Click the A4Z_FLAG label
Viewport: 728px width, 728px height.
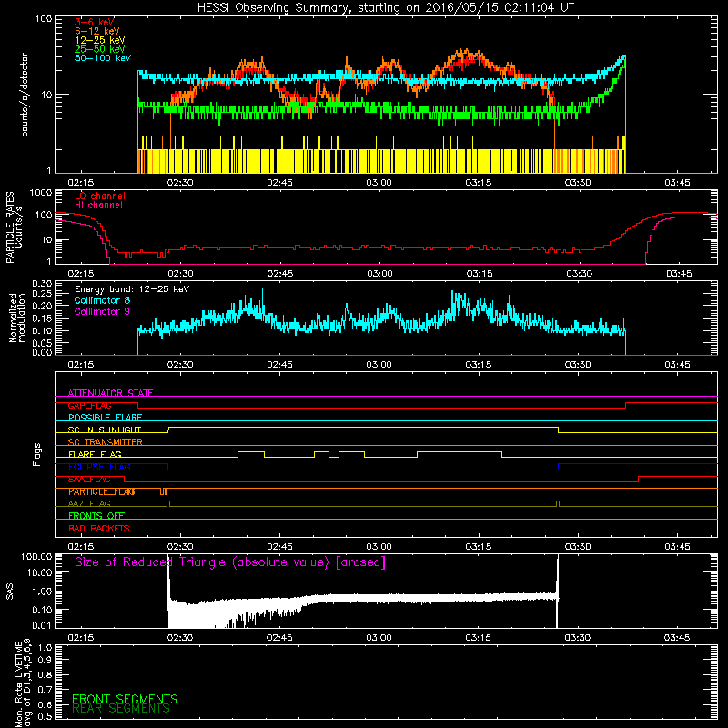pos(89,504)
